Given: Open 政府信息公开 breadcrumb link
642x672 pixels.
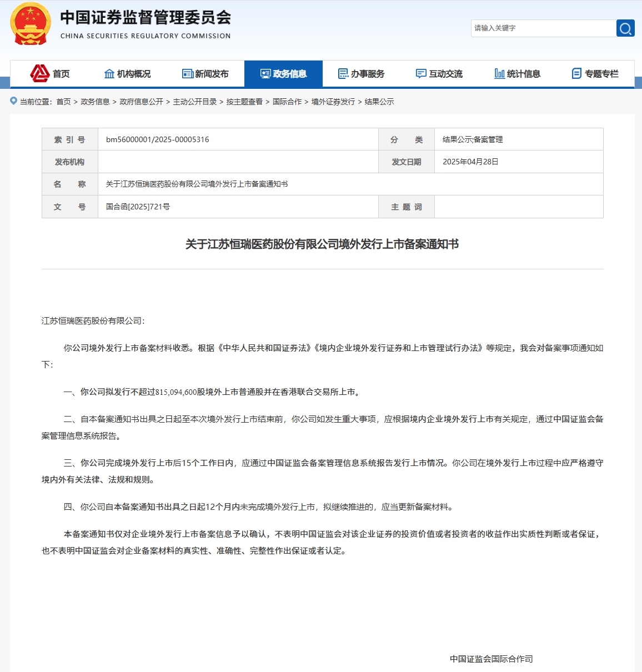Looking at the screenshot, I should tap(142, 102).
